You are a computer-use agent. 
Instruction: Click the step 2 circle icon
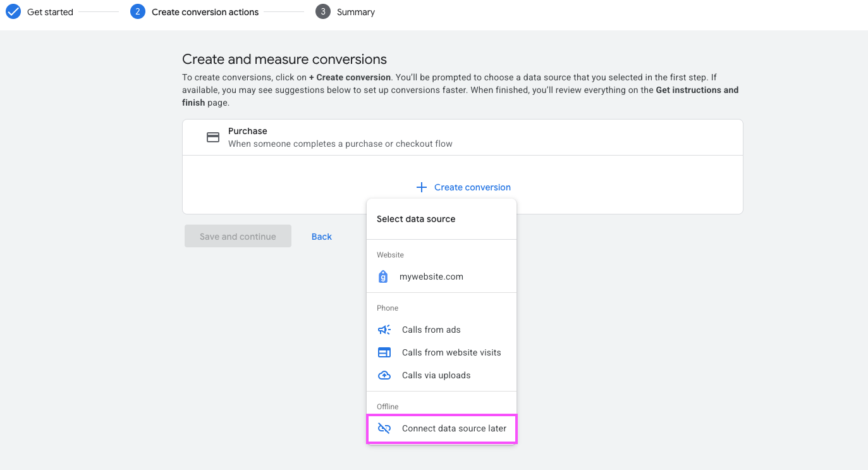138,11
